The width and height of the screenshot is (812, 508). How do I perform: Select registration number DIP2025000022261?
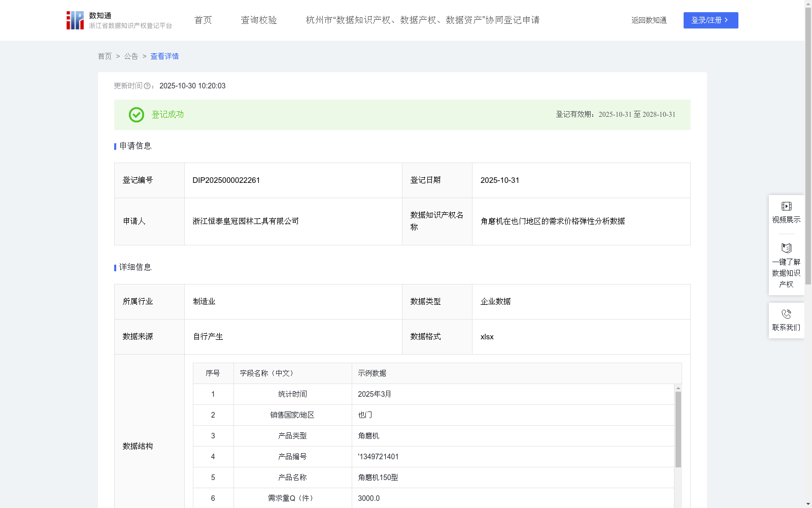point(226,180)
